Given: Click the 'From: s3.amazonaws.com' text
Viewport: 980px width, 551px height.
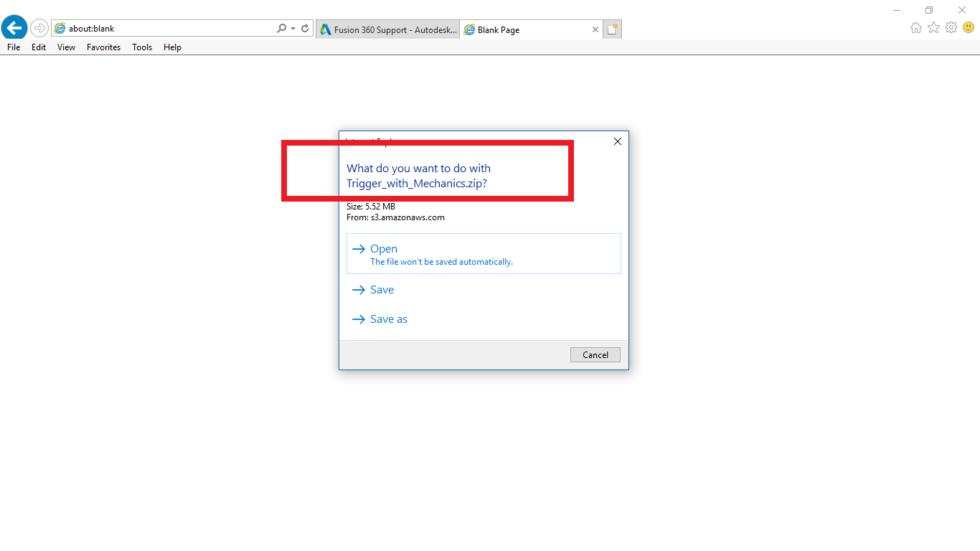Looking at the screenshot, I should click(395, 217).
